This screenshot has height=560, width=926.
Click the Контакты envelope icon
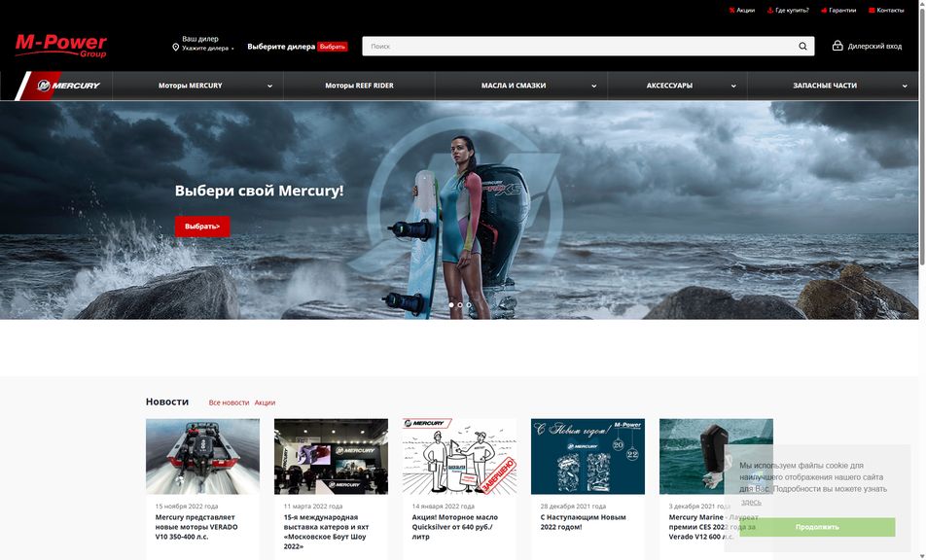click(872, 10)
